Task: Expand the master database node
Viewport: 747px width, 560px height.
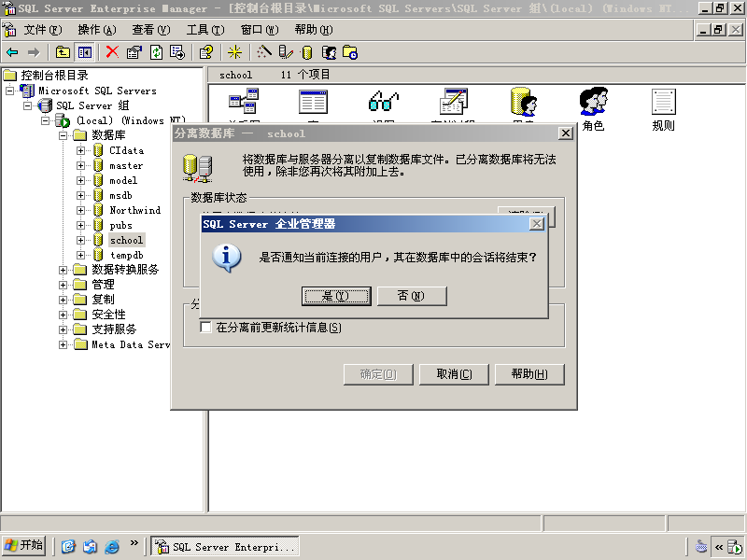Action: point(80,166)
